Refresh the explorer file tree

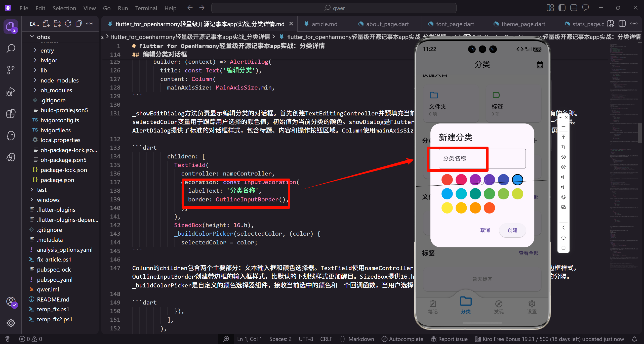pyautogui.click(x=68, y=24)
